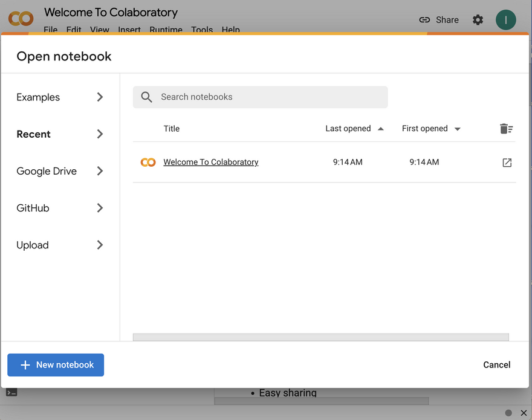Click the Title column header

point(172,129)
